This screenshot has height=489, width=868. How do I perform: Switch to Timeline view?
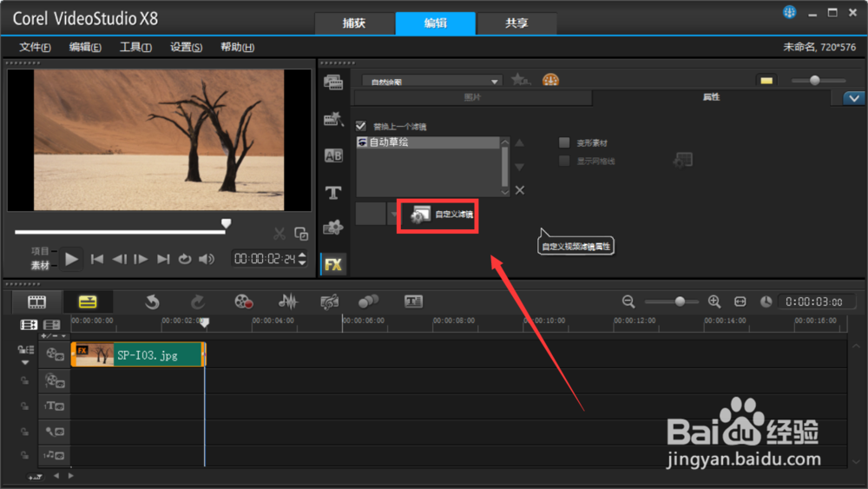tap(88, 301)
